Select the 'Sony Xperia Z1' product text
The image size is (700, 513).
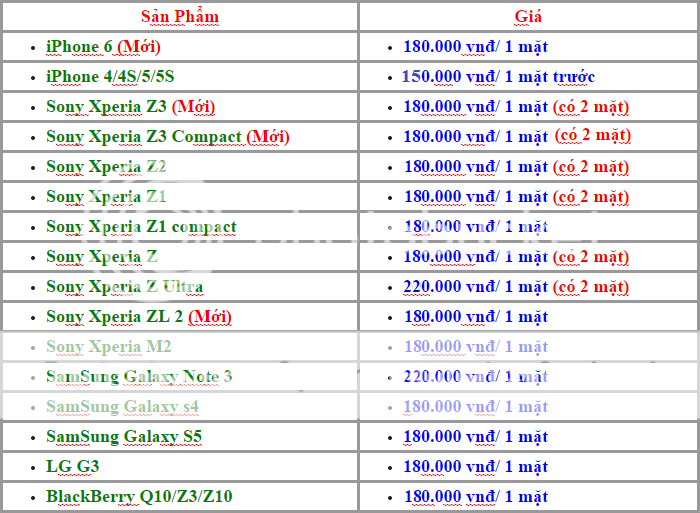[x=106, y=196]
